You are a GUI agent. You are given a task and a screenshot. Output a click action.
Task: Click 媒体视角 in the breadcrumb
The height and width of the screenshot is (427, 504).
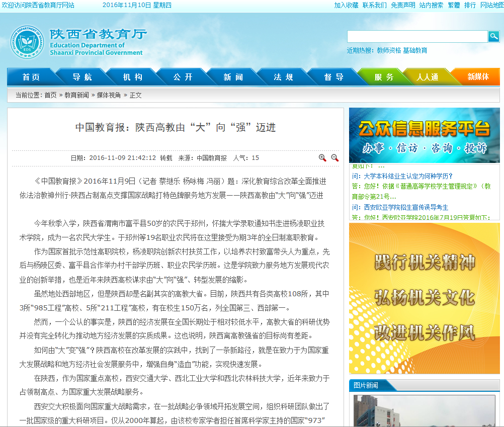pos(109,95)
